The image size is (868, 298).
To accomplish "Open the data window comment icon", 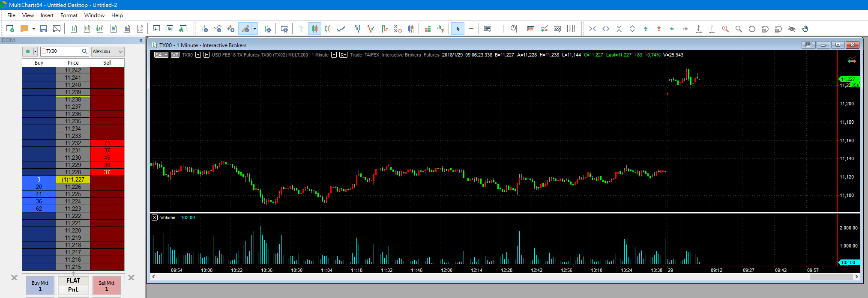I will (x=487, y=29).
